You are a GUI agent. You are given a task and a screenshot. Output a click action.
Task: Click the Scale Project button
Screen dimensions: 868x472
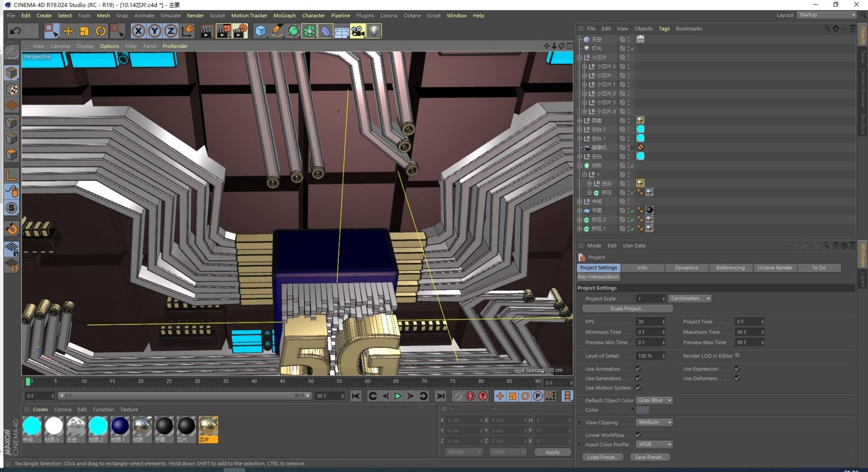pyautogui.click(x=627, y=309)
